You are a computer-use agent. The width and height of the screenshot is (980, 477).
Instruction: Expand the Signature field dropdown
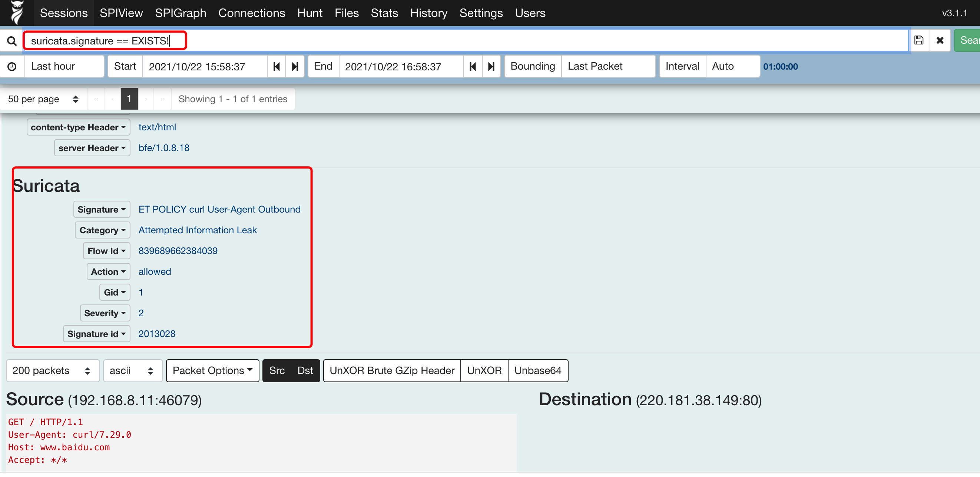coord(102,209)
